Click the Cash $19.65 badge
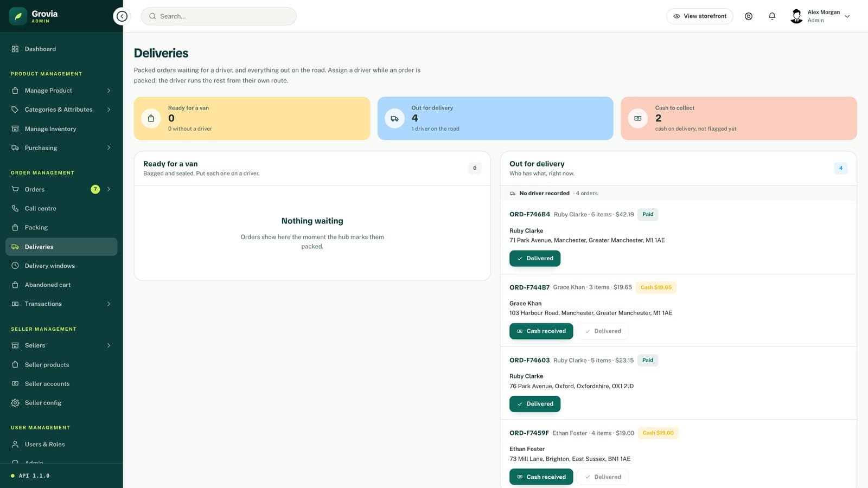 click(x=656, y=287)
